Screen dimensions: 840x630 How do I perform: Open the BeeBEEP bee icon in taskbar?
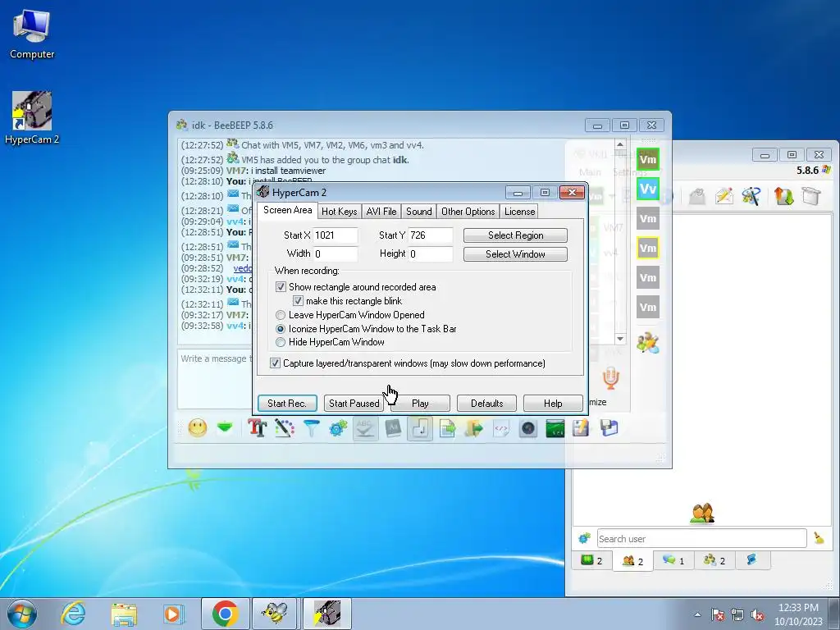click(x=274, y=614)
